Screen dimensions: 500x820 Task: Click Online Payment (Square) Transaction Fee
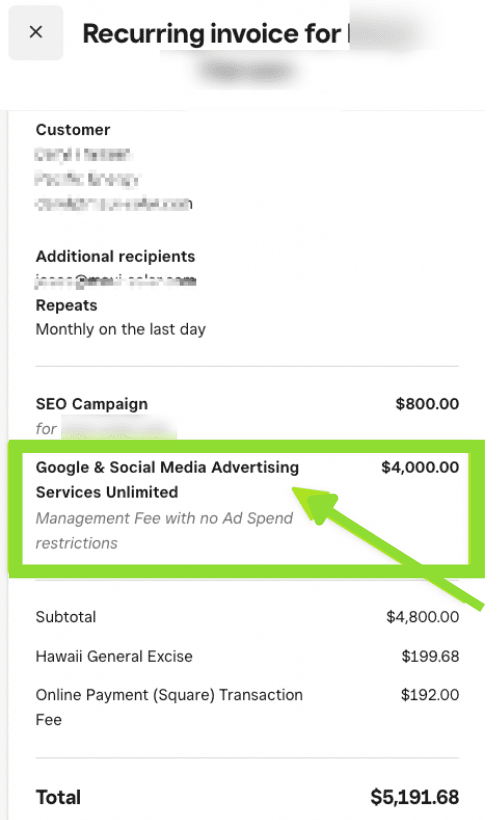tap(169, 707)
